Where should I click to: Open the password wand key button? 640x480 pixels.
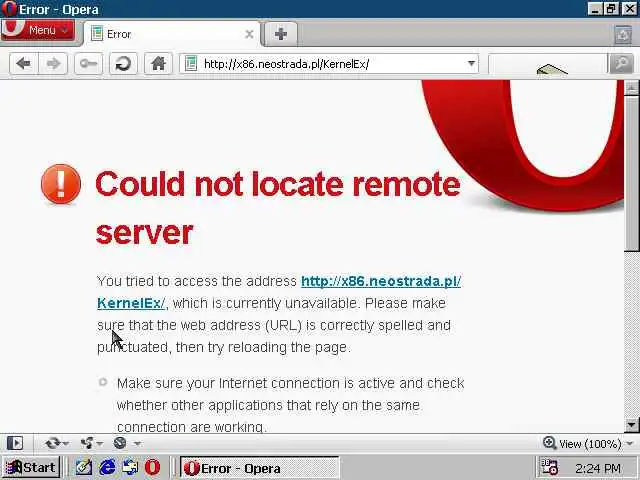coord(88,63)
